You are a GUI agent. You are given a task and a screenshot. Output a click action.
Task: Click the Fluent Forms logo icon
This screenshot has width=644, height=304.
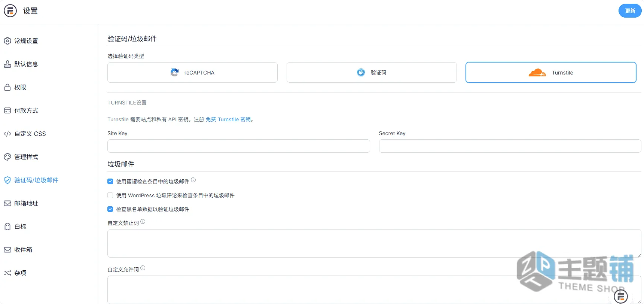10,11
